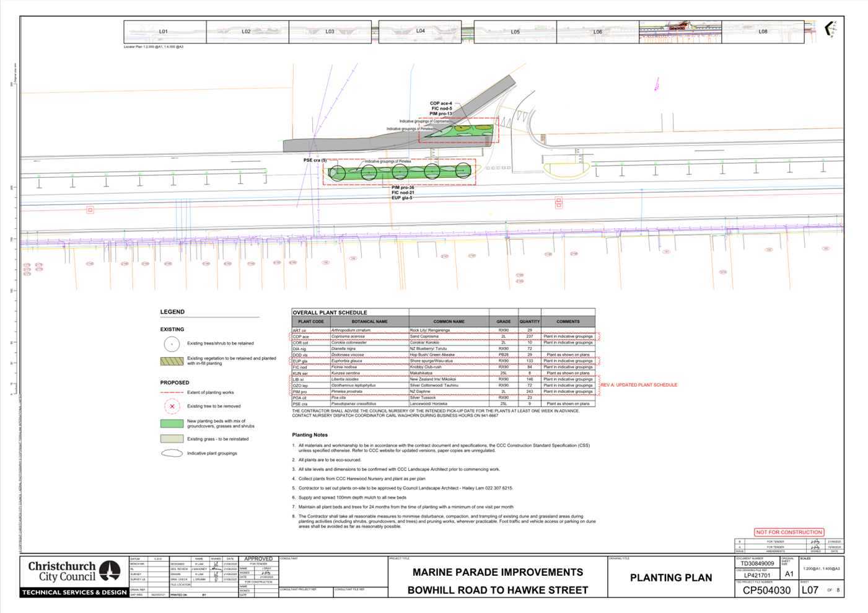Viewport: 868px width, 613px height.
Task: Click the hatched existing vegetation legend symbol
Action: pos(172,361)
